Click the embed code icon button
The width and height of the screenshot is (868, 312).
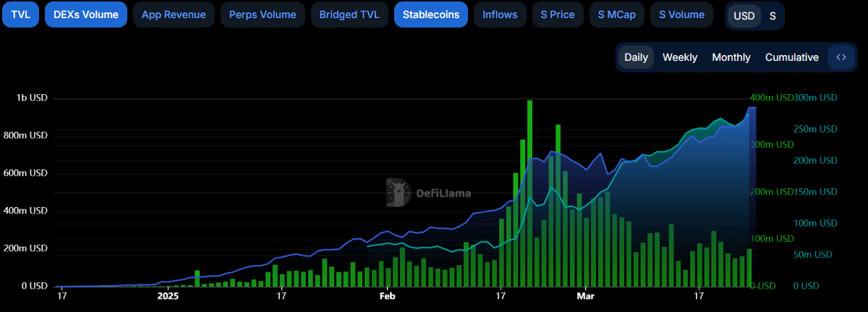(841, 57)
